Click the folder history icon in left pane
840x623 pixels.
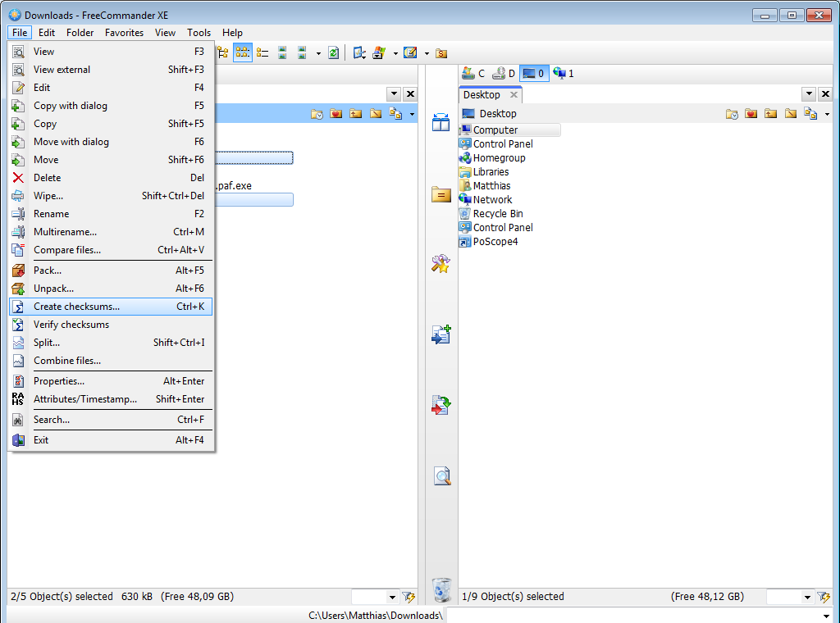point(317,114)
